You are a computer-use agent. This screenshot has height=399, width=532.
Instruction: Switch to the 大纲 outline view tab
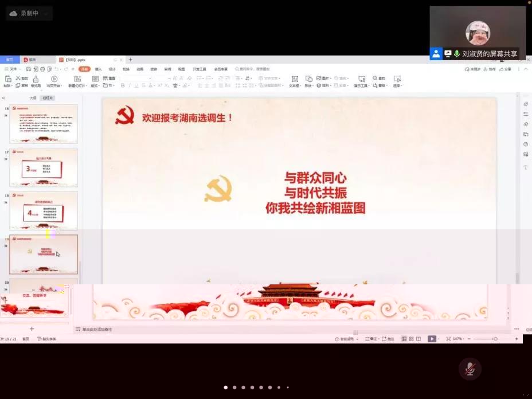[x=33, y=98]
